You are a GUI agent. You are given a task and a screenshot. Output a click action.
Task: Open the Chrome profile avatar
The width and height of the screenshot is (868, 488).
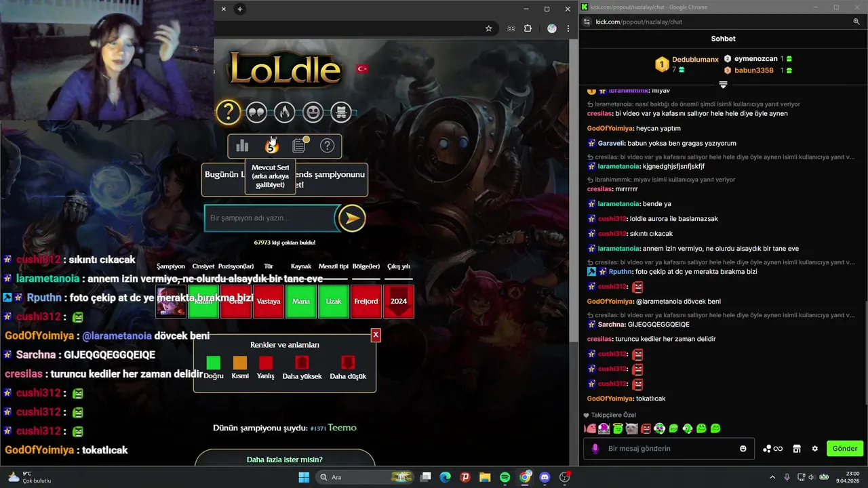(x=552, y=28)
